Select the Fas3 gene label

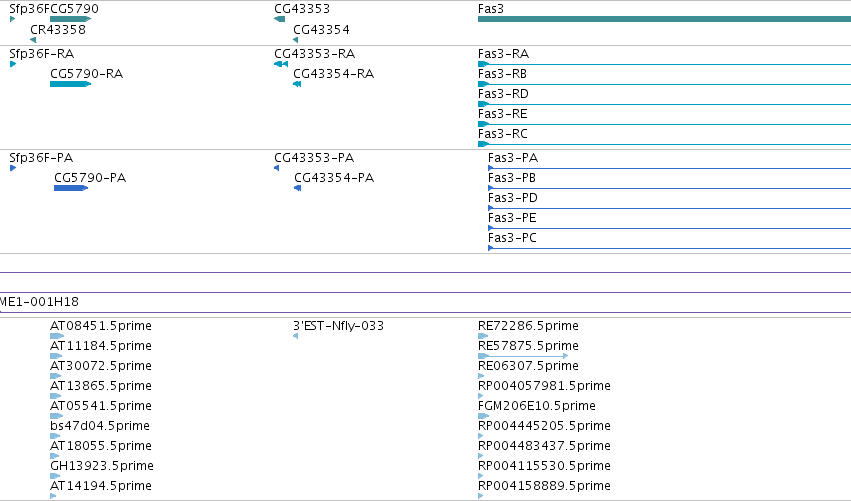coord(491,9)
